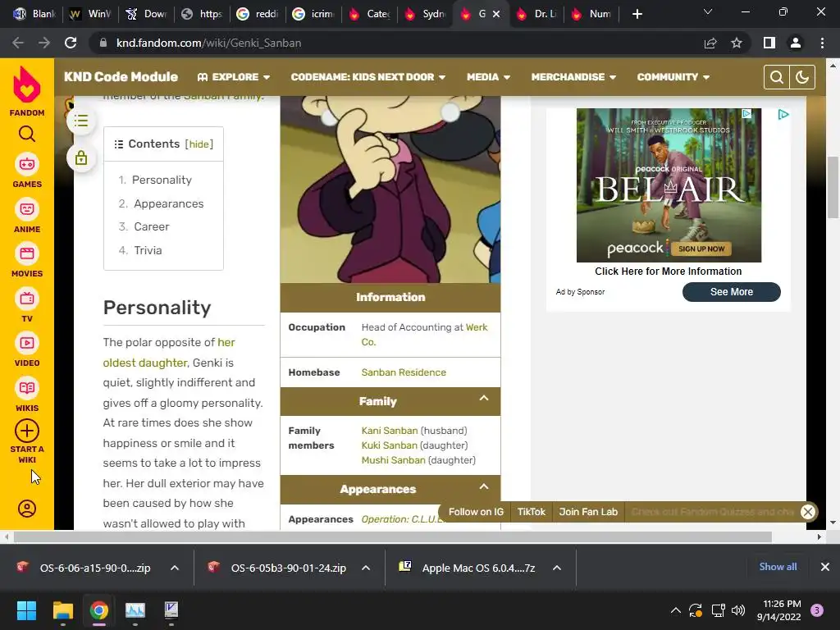Viewport: 840px width, 630px height.
Task: Jump to Personality in Contents
Action: pos(162,180)
